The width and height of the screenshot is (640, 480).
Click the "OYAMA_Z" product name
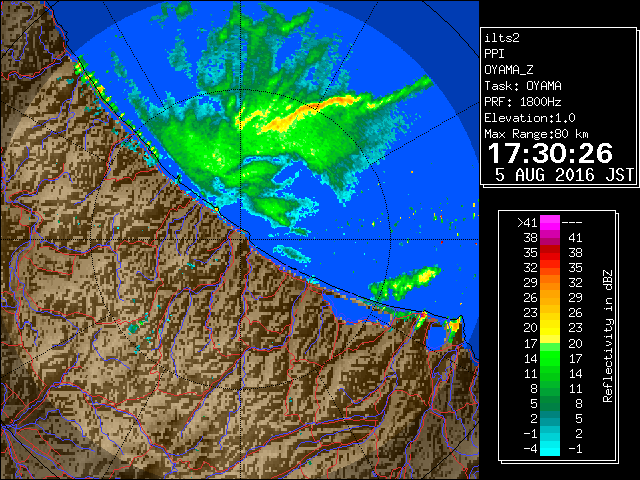[509, 70]
